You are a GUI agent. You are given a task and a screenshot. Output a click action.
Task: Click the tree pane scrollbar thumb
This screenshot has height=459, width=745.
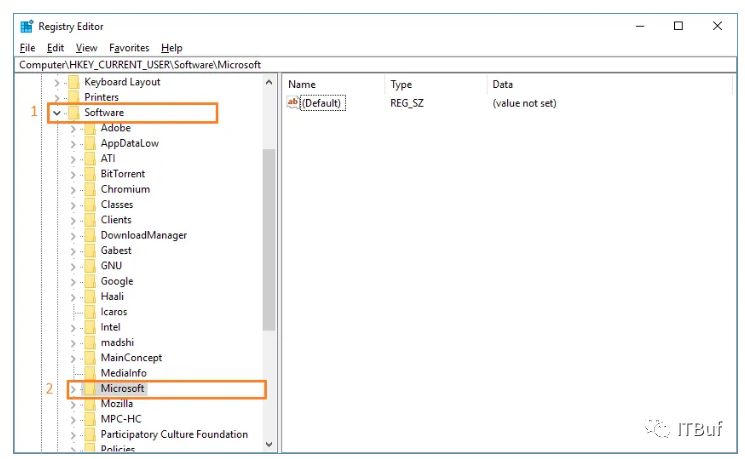pyautogui.click(x=269, y=239)
